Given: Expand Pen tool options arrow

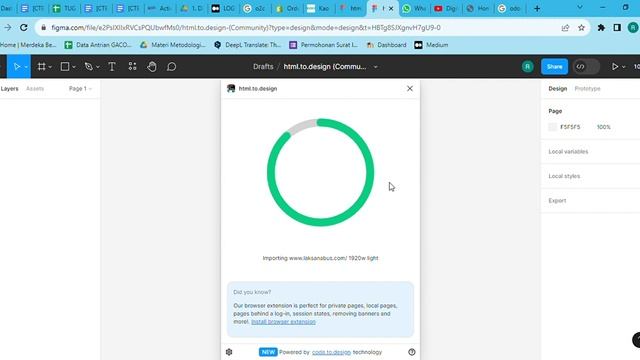Looking at the screenshot, I should click(x=98, y=67).
